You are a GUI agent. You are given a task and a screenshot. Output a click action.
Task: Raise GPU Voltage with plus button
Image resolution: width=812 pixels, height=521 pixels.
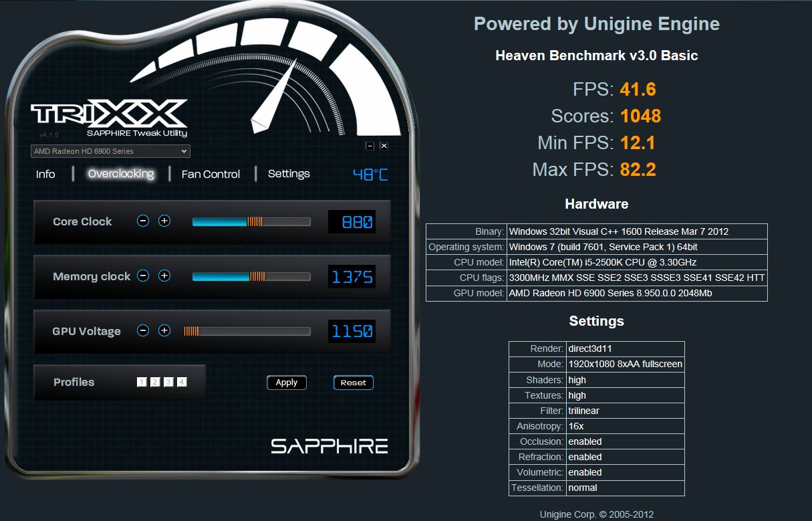click(x=164, y=330)
